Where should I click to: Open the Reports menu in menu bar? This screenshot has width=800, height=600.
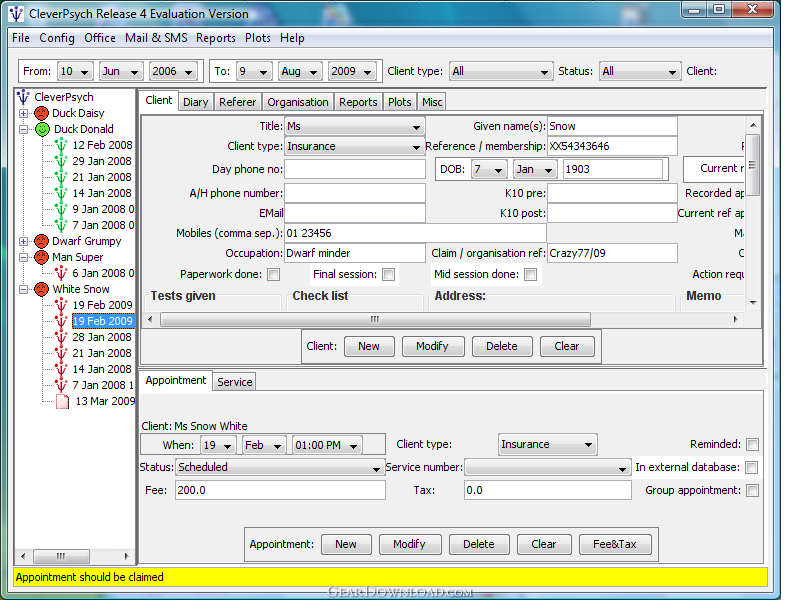216,38
